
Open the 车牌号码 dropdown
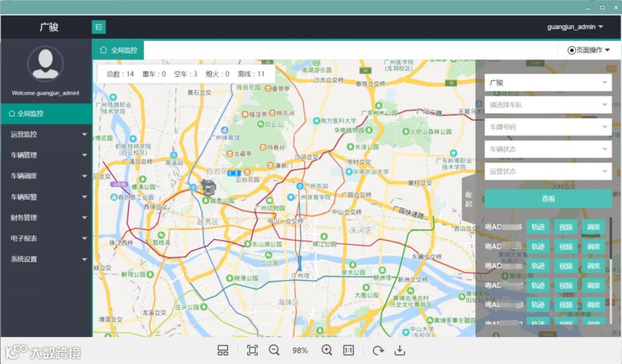(x=548, y=127)
